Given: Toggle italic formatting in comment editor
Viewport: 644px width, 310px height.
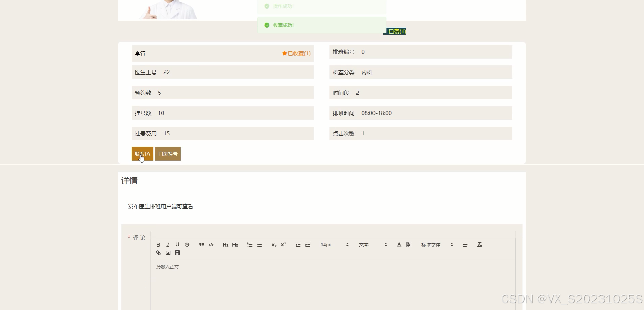Looking at the screenshot, I should click(168, 245).
